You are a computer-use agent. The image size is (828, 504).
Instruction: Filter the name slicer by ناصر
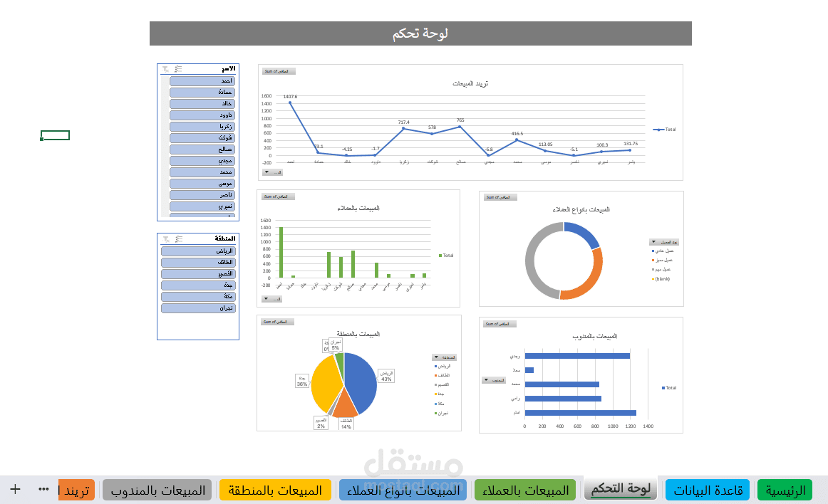[x=202, y=195]
